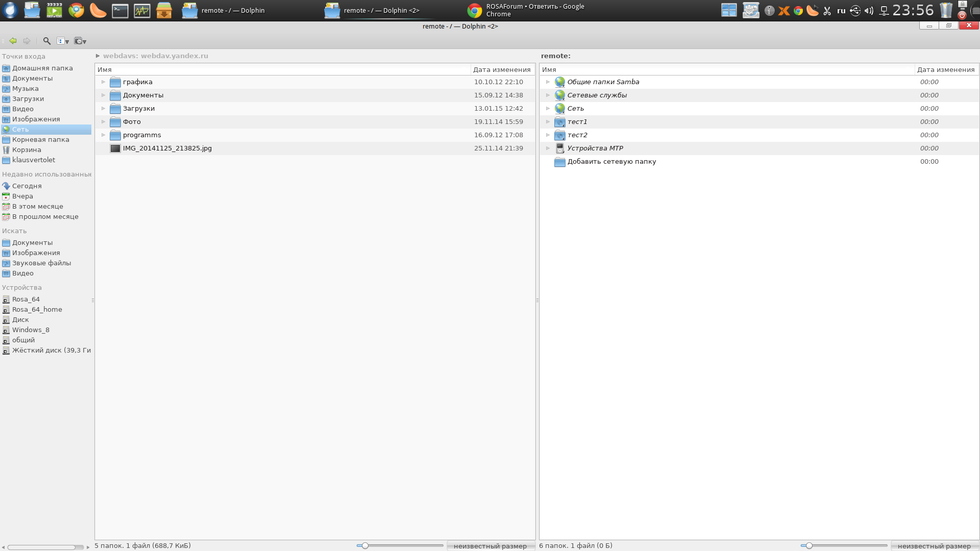Image resolution: width=980 pixels, height=551 pixels.
Task: Open the Dolphin control settings menu
Action: [x=80, y=41]
